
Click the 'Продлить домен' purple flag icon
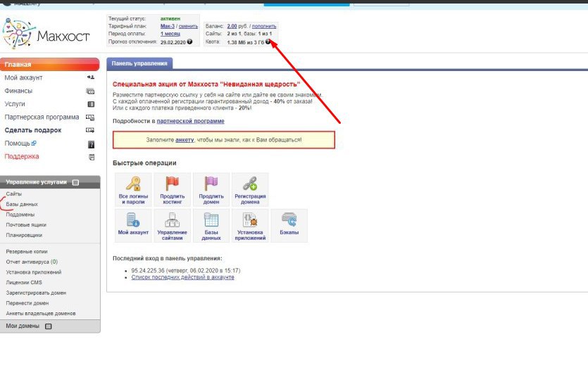click(x=211, y=189)
